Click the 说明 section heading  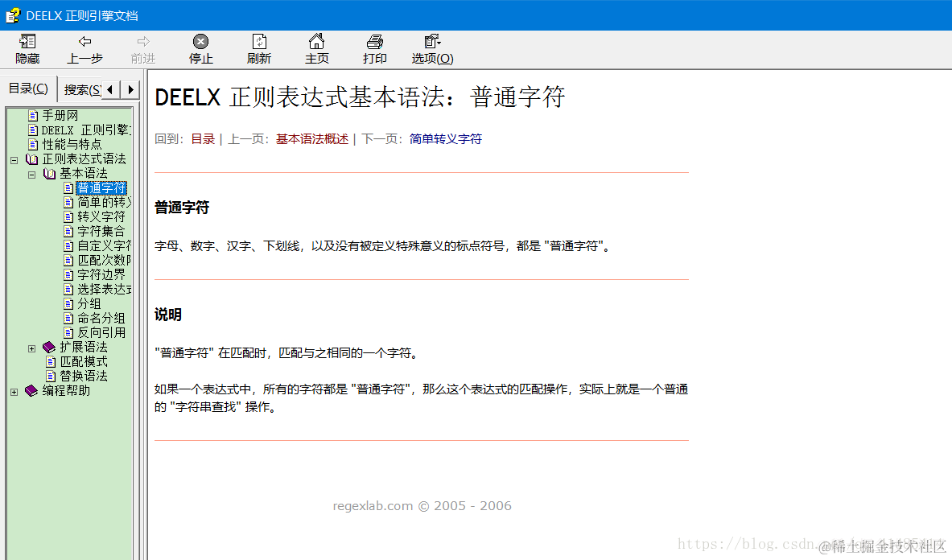point(168,315)
